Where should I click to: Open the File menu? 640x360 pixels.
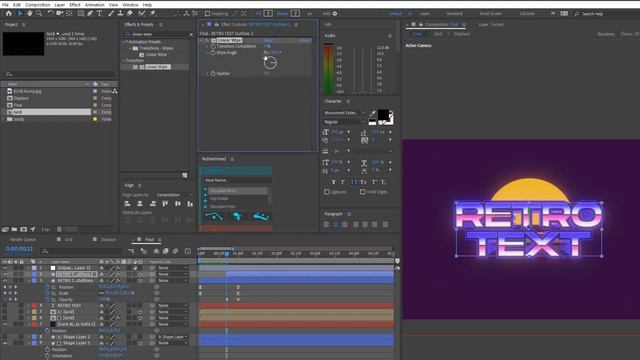pos(5,4)
